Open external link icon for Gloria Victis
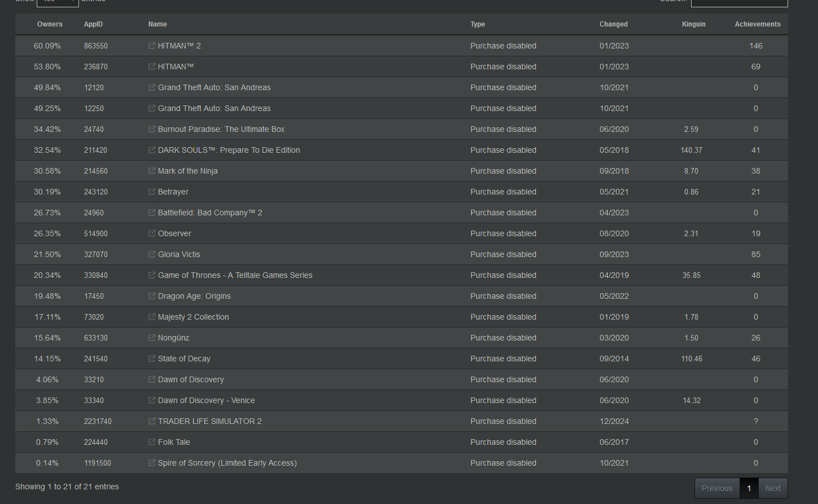 (x=152, y=254)
